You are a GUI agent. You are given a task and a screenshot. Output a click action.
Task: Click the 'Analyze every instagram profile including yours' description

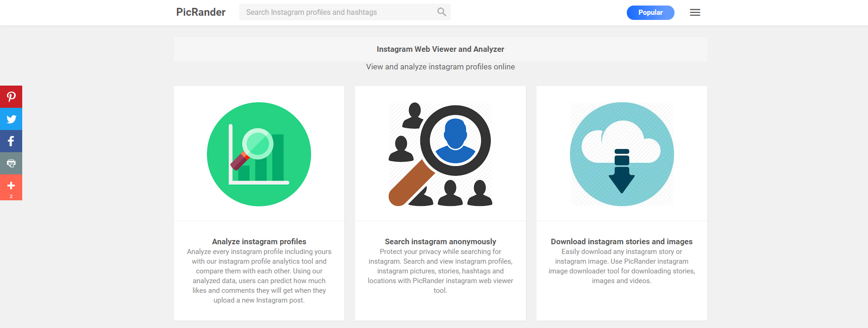click(x=259, y=276)
